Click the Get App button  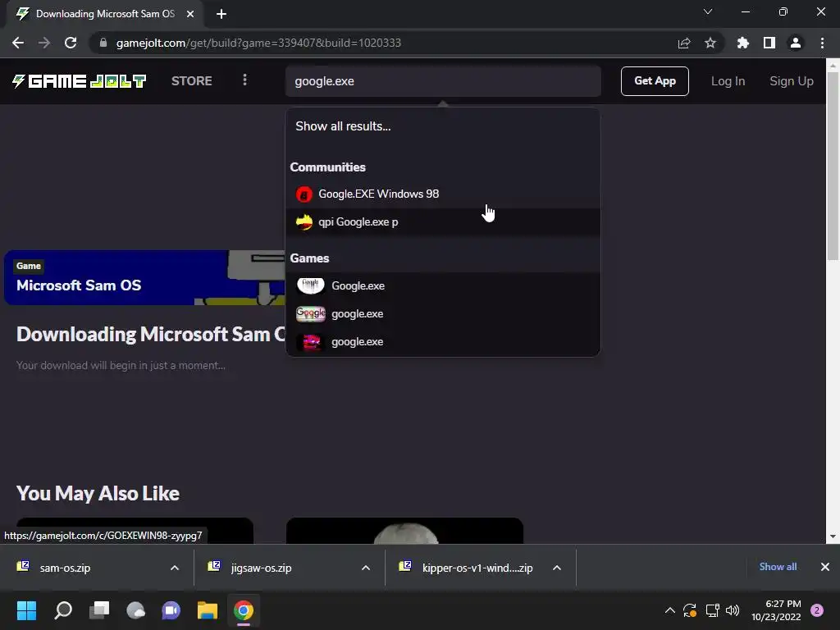(x=655, y=81)
